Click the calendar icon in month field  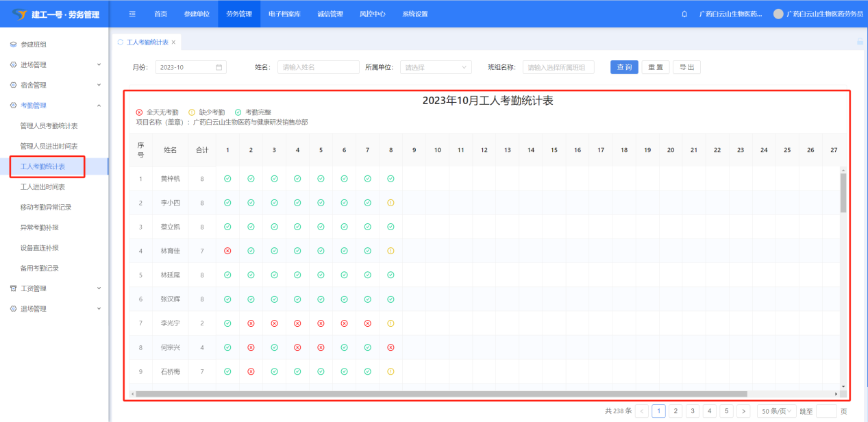click(219, 67)
